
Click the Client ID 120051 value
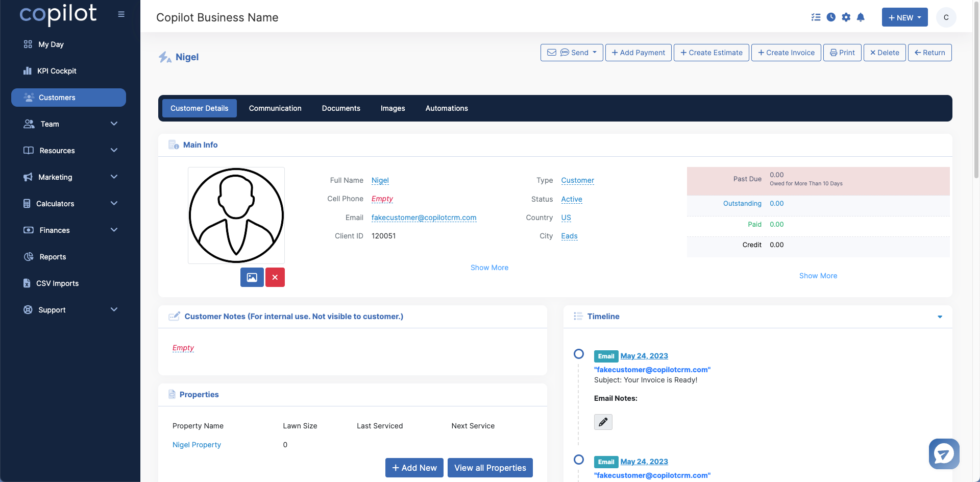click(x=384, y=236)
